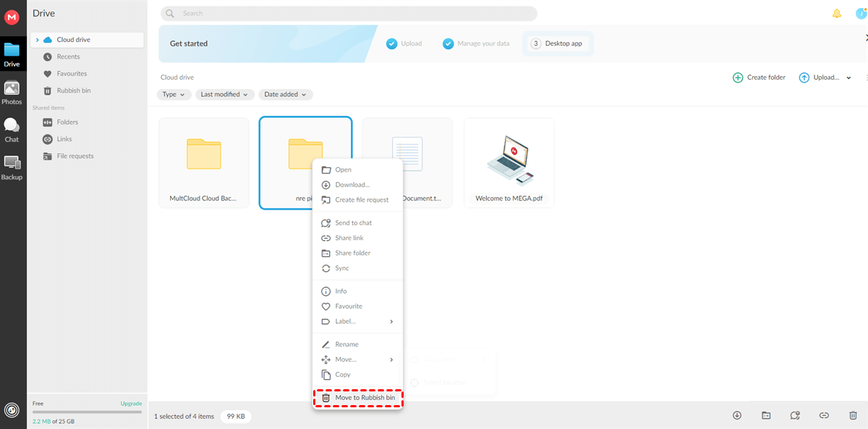The height and width of the screenshot is (429, 868).
Task: Click Manage your data step
Action: pos(476,43)
